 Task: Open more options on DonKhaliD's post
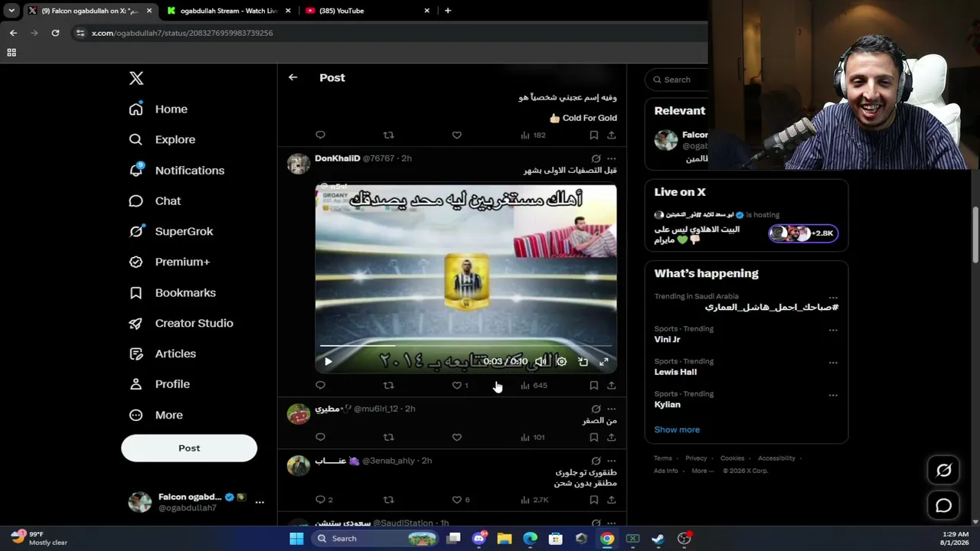[611, 158]
